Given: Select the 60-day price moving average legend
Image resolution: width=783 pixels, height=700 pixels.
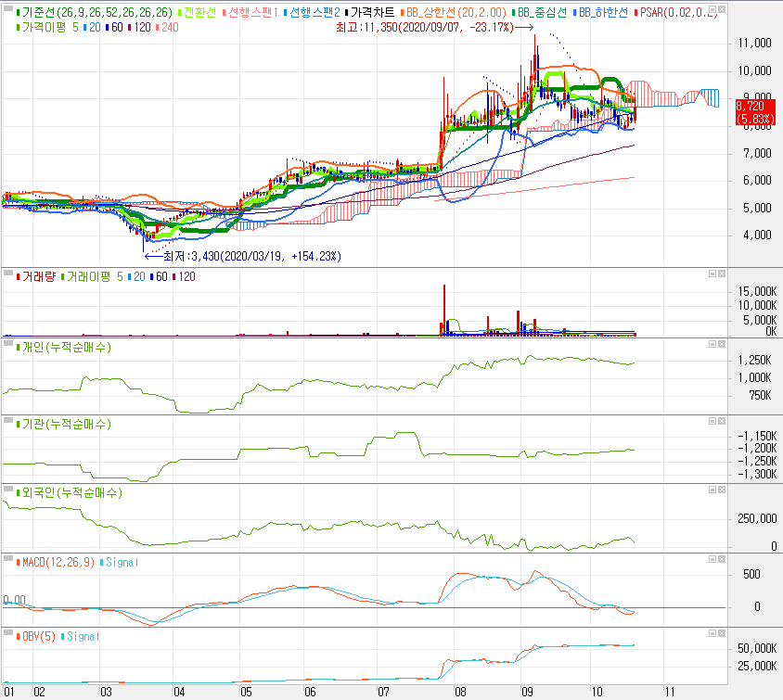Looking at the screenshot, I should 114,28.
